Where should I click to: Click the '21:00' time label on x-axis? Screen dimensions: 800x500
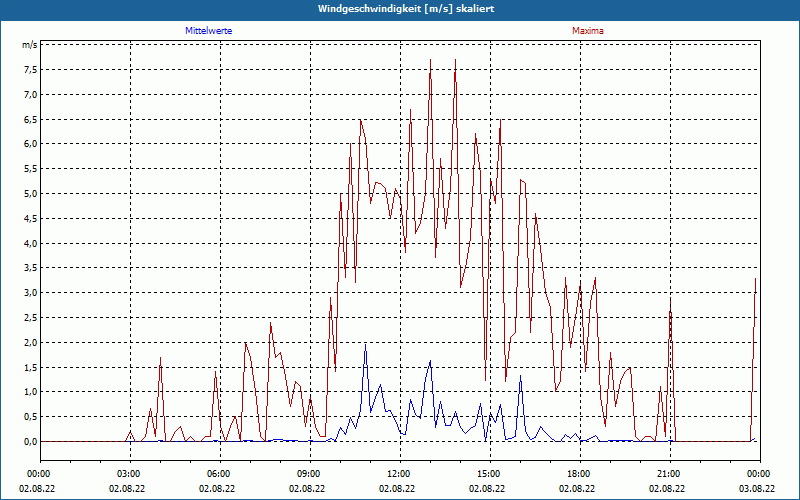click(x=671, y=474)
